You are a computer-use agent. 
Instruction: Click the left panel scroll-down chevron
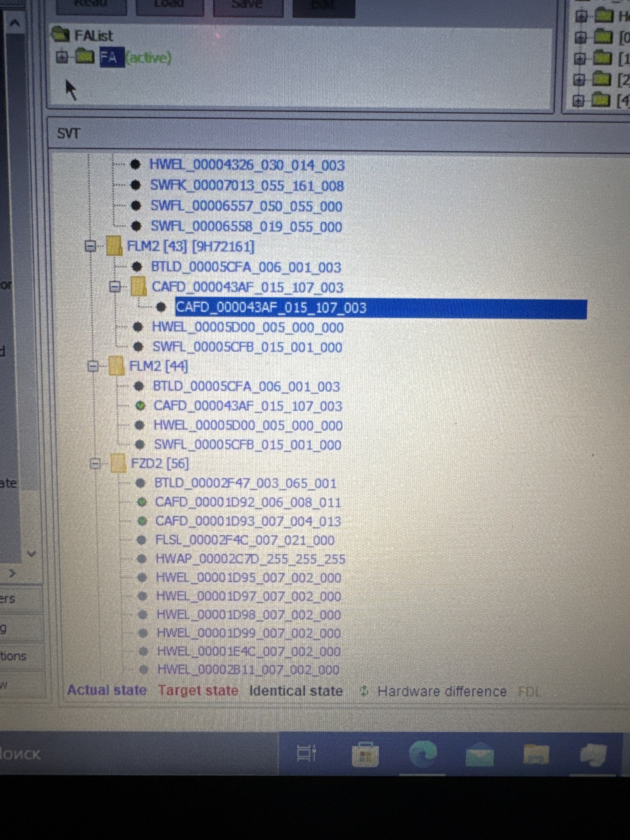pyautogui.click(x=31, y=554)
